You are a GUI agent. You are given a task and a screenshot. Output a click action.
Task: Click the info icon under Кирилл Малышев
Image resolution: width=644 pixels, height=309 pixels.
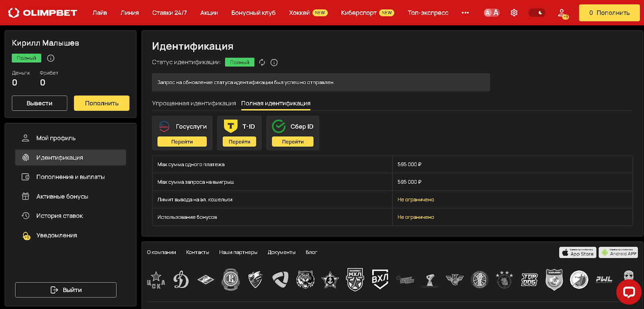pos(51,58)
